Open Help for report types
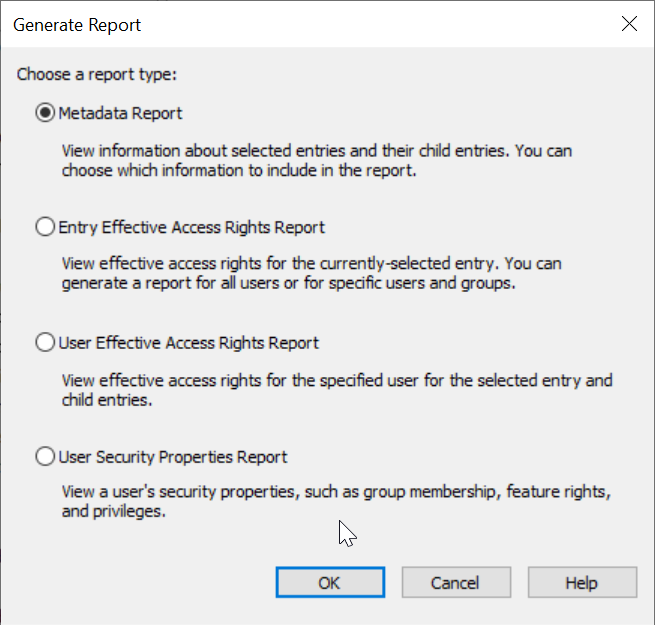 pyautogui.click(x=582, y=582)
